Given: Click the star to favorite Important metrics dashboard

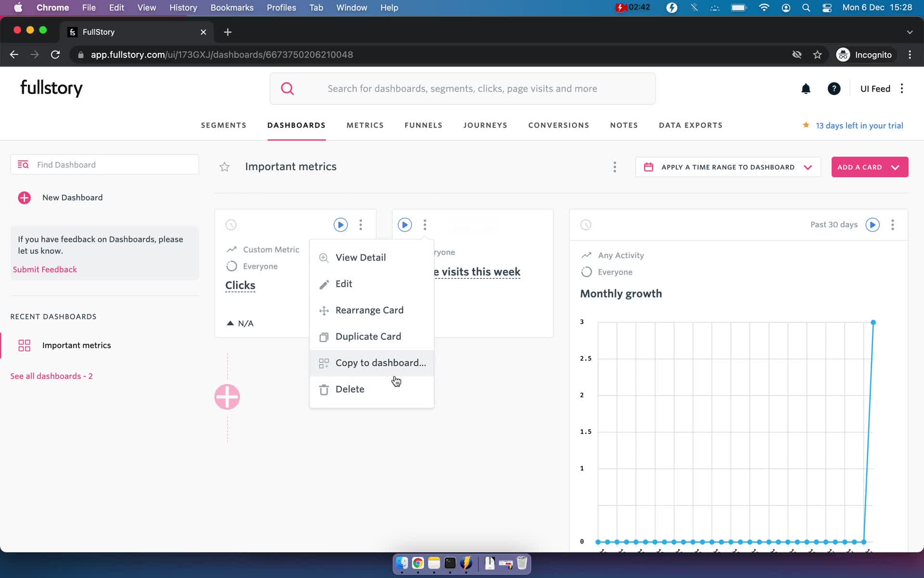Looking at the screenshot, I should coord(226,167).
